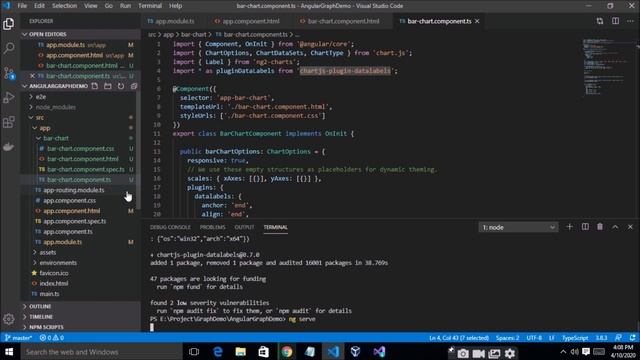Expand the environments folder
The image size is (640, 360).
58,263
